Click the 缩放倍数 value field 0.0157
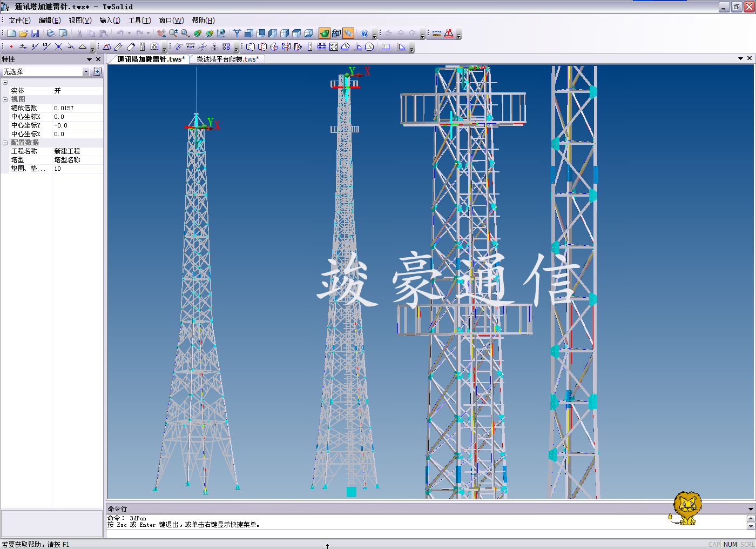This screenshot has width=756, height=549. 77,108
